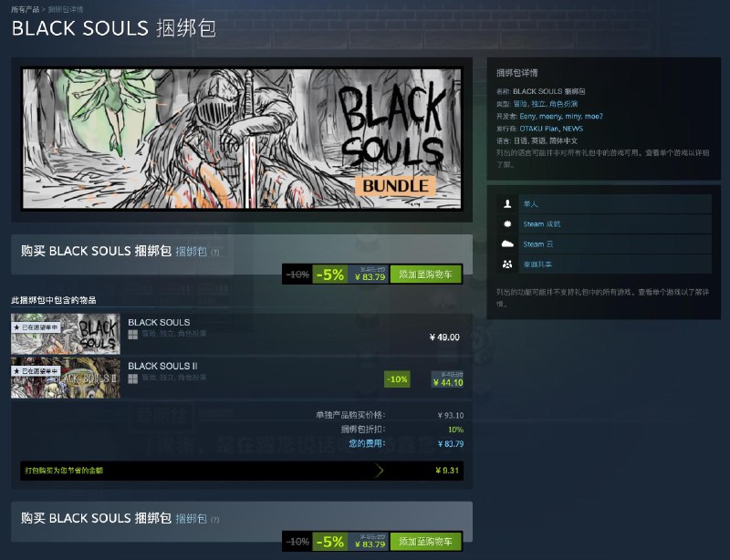Open developer link Eeny, meeny, miny, moe?
Screen dimensions: 730x560
tap(561, 117)
